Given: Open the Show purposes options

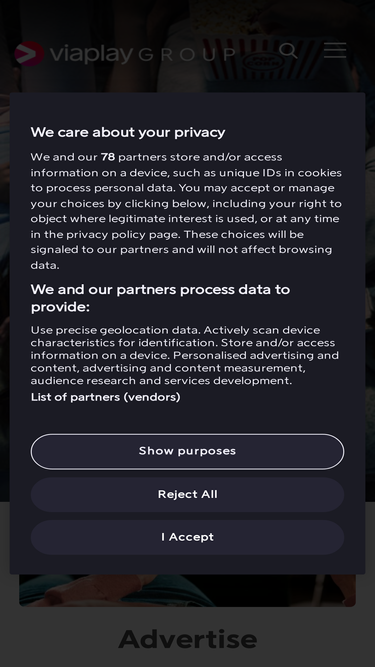Looking at the screenshot, I should point(188,451).
